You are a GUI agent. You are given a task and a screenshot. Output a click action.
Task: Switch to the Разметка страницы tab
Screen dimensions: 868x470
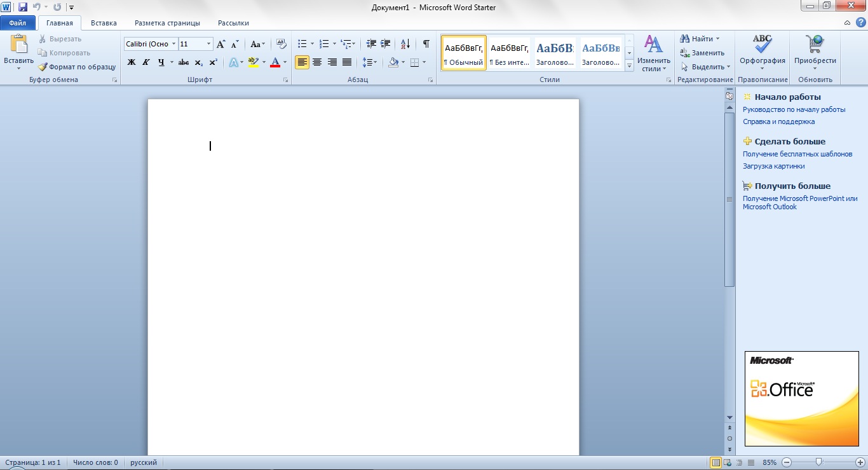(167, 23)
